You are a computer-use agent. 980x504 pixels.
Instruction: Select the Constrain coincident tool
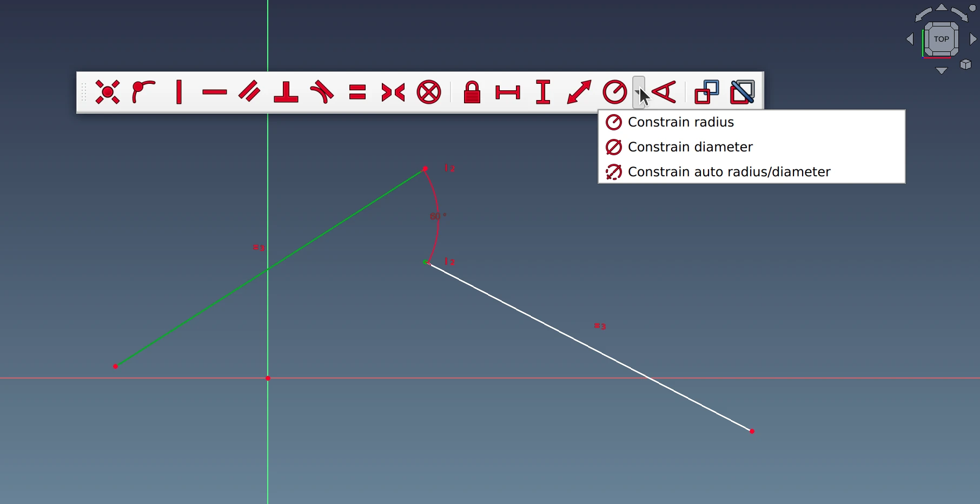pyautogui.click(x=108, y=92)
